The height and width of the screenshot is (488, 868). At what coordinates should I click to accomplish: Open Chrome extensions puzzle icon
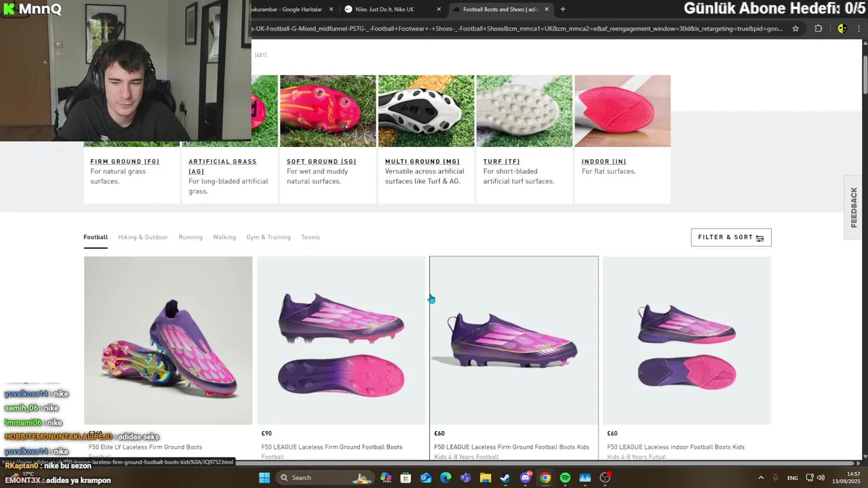(x=818, y=28)
